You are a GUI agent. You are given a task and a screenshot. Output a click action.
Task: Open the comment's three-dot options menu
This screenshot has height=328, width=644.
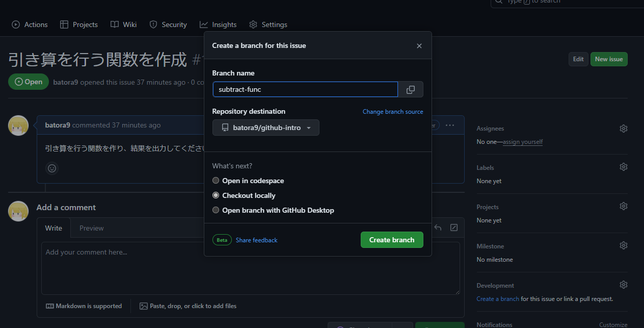tap(449, 125)
